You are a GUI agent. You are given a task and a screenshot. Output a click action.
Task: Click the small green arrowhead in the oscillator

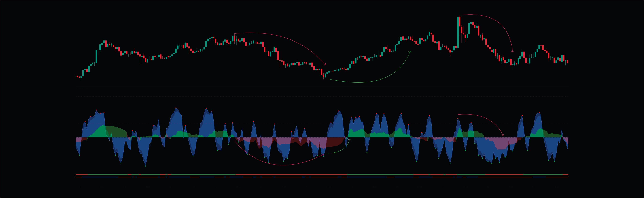350,139
